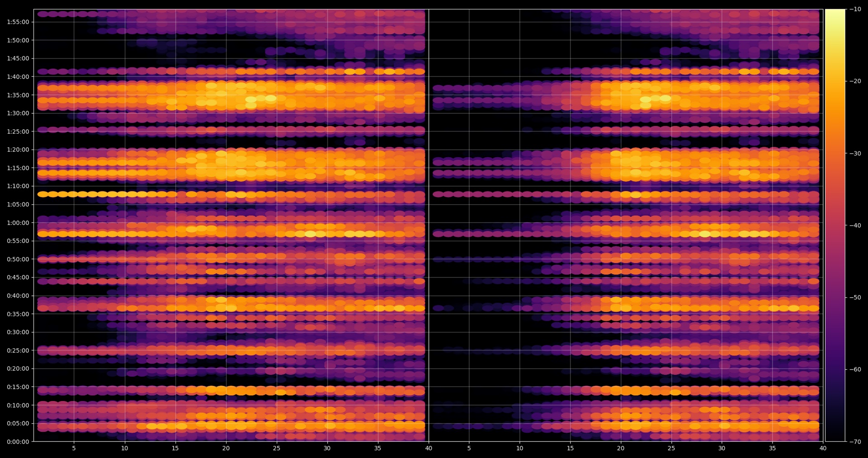
Task: Click the 0:00:00 time axis label
Action: 18,442
